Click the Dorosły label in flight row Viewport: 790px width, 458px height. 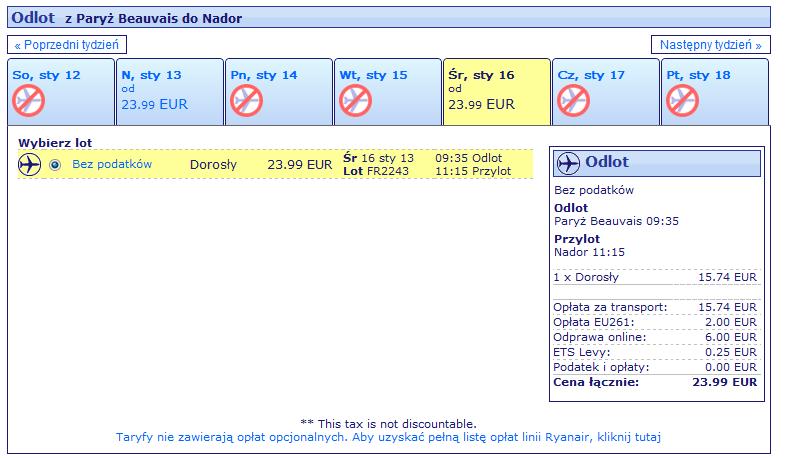(x=213, y=165)
